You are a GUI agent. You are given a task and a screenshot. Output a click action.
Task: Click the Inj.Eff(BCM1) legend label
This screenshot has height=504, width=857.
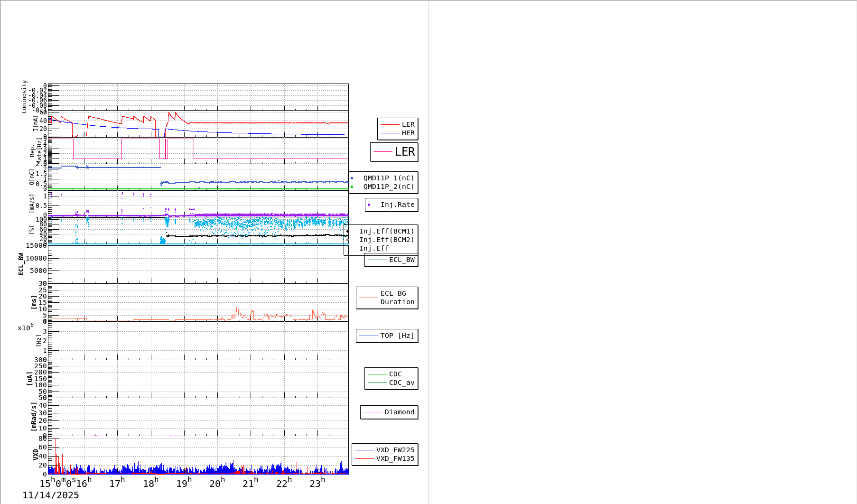click(x=386, y=231)
